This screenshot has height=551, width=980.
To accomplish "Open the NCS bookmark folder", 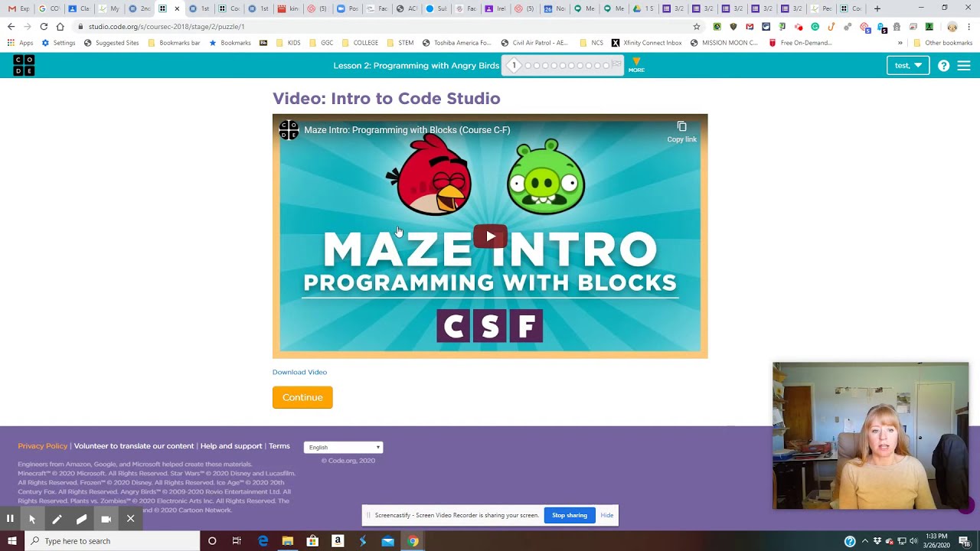I will tap(592, 43).
